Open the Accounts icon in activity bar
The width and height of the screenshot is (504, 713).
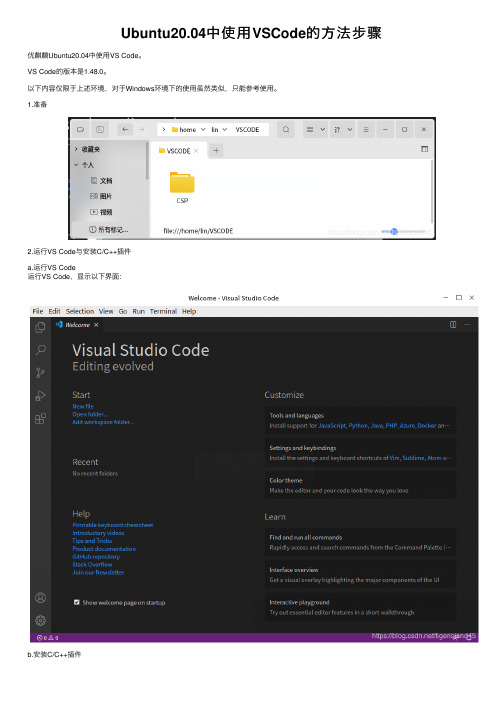(40, 598)
